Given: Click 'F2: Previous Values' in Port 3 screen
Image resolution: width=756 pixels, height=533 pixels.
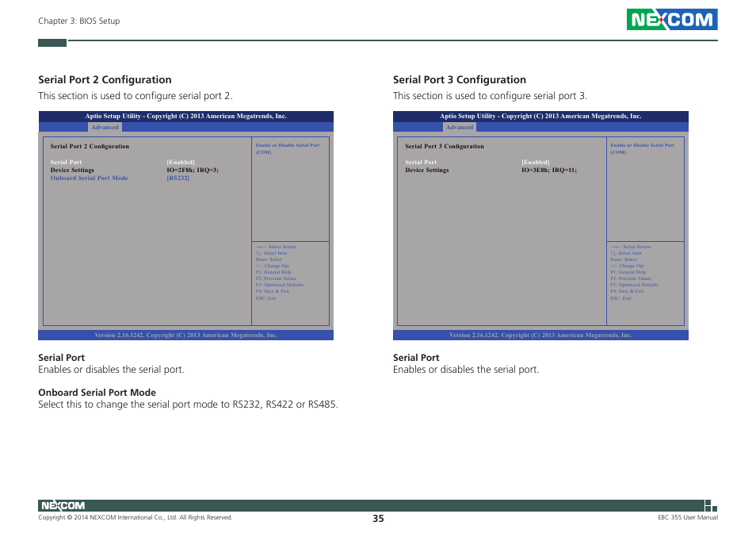Looking at the screenshot, I should [631, 278].
